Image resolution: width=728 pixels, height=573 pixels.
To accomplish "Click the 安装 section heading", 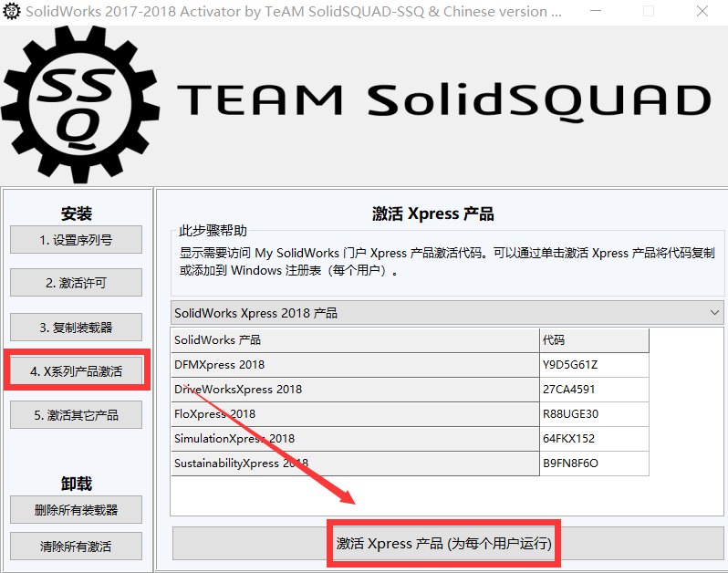I will pyautogui.click(x=77, y=214).
